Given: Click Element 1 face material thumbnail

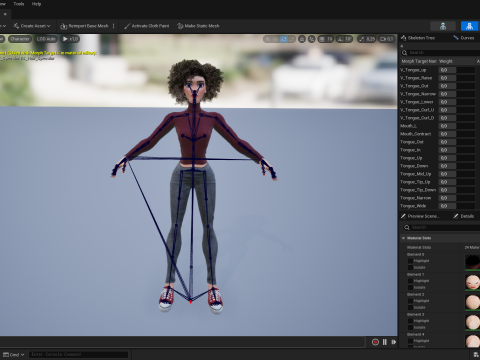Looking at the screenshot, I should tap(472, 282).
